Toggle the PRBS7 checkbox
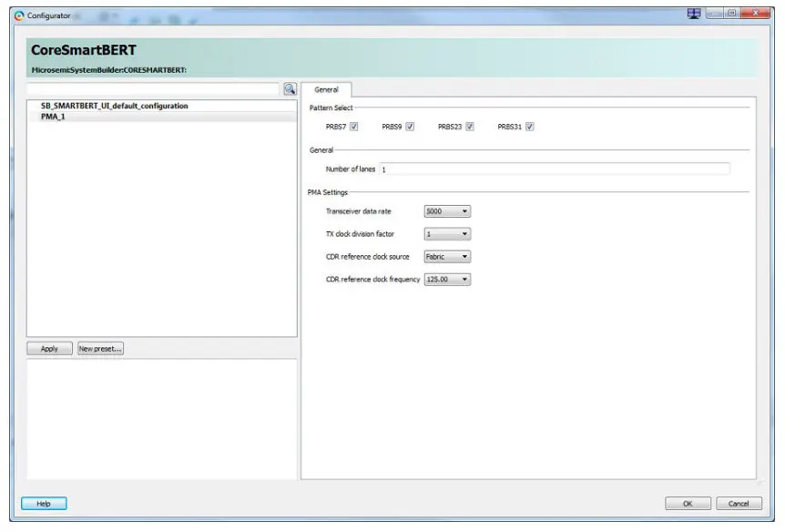 coord(354,127)
